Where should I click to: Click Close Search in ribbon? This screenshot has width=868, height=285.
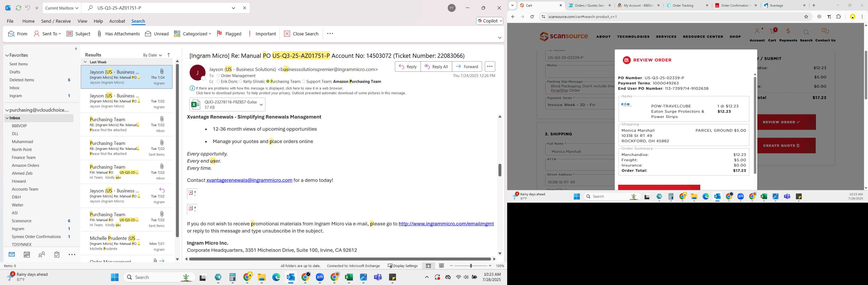pos(301,34)
